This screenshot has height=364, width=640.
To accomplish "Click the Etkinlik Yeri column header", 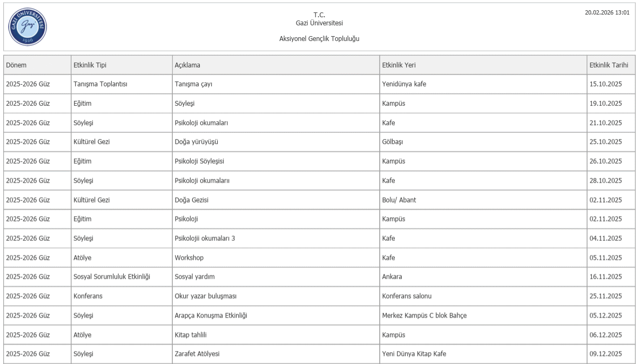I will pyautogui.click(x=399, y=65).
